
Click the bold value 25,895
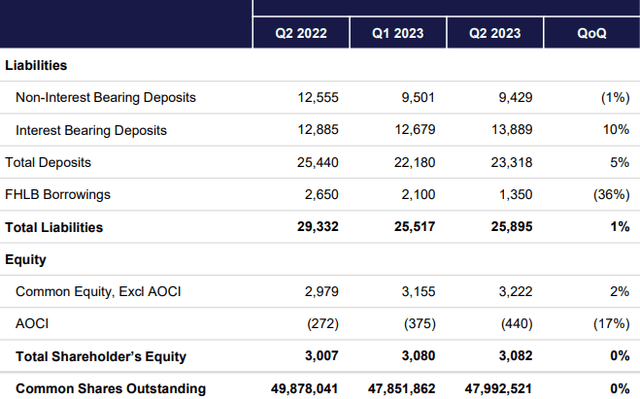[x=511, y=227]
